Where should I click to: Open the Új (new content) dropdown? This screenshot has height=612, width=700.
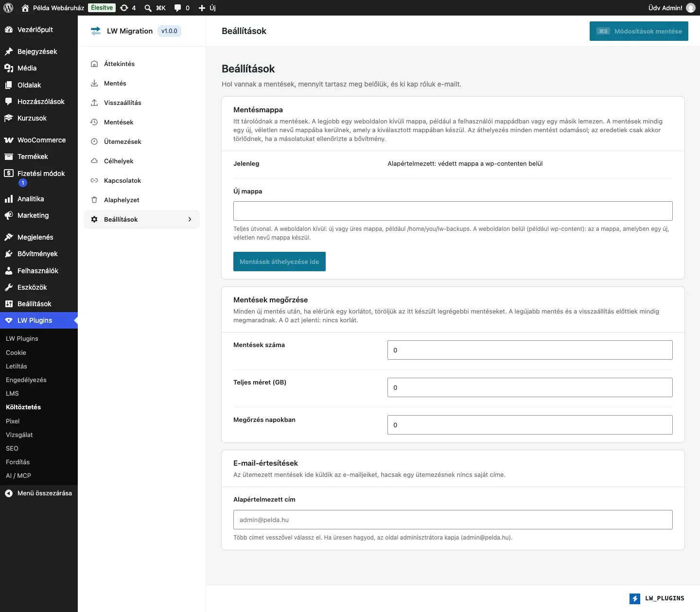click(207, 8)
